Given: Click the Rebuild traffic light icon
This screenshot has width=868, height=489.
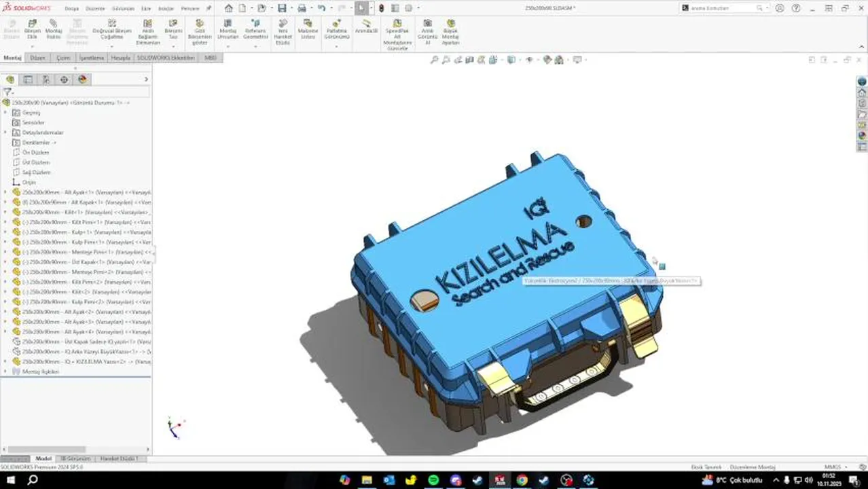Looking at the screenshot, I should click(381, 8).
